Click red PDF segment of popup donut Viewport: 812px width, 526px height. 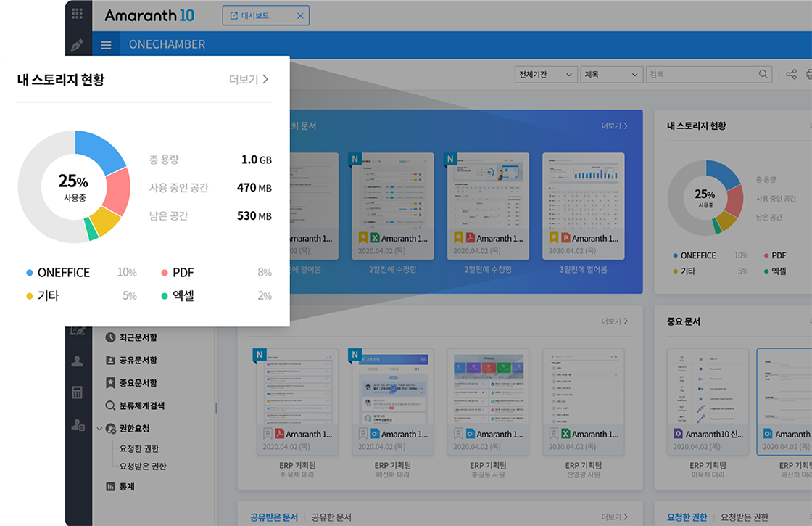pyautogui.click(x=117, y=192)
